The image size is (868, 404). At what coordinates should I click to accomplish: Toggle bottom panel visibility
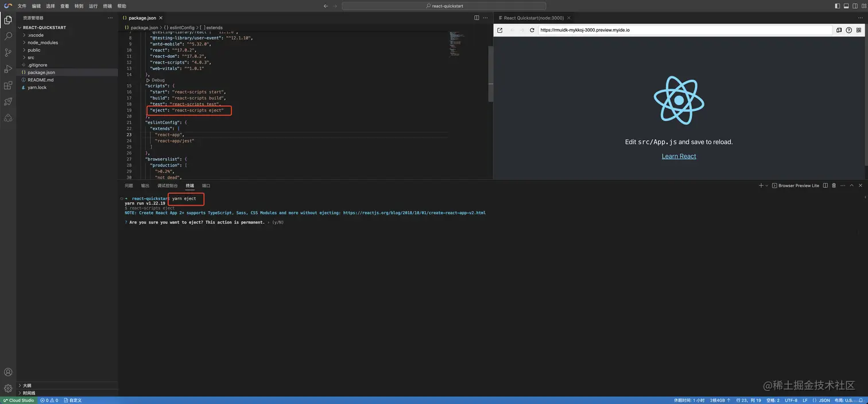[x=846, y=6]
